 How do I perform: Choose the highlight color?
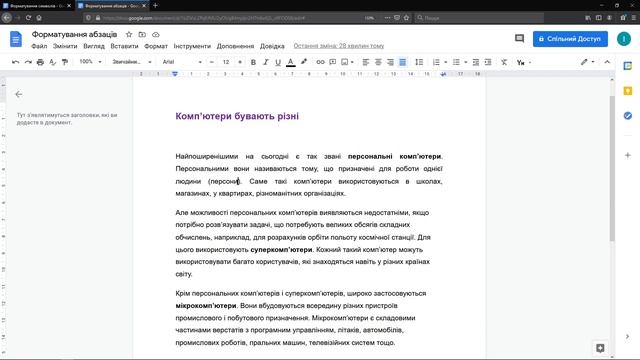tap(304, 62)
